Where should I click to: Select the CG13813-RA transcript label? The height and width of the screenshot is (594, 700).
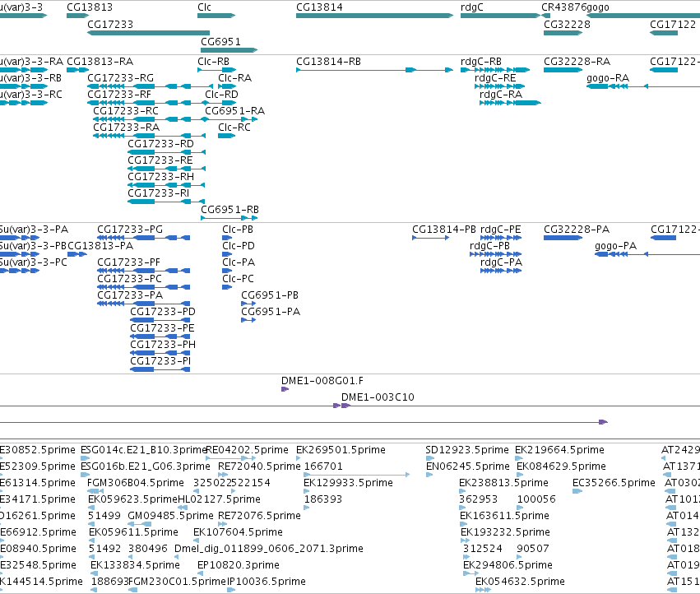pyautogui.click(x=100, y=61)
